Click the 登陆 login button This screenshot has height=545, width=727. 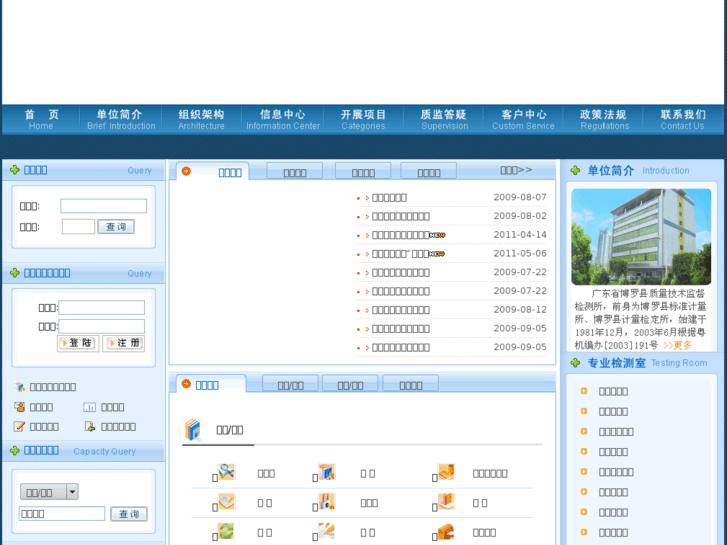(78, 343)
